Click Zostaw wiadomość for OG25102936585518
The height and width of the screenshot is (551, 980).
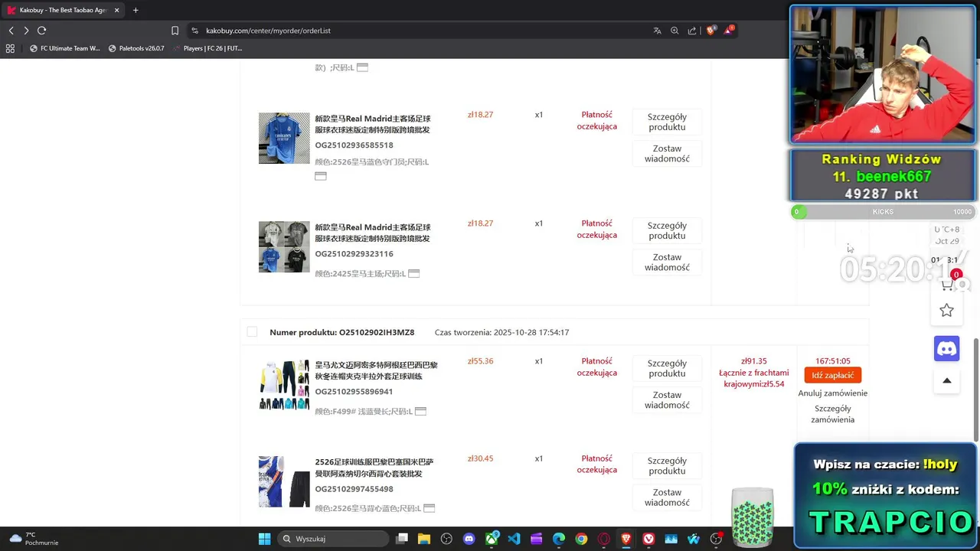667,153
